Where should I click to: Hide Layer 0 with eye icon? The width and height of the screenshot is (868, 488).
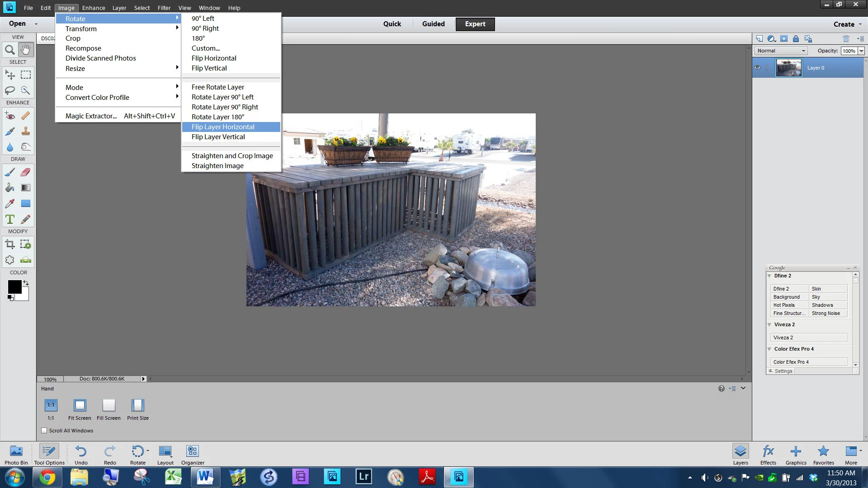(757, 68)
